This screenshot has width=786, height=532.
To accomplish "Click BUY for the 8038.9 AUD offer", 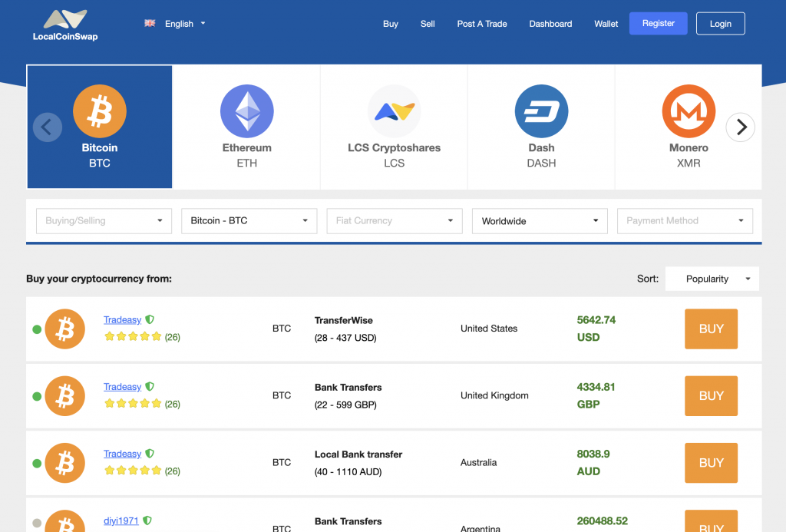I will [x=712, y=463].
